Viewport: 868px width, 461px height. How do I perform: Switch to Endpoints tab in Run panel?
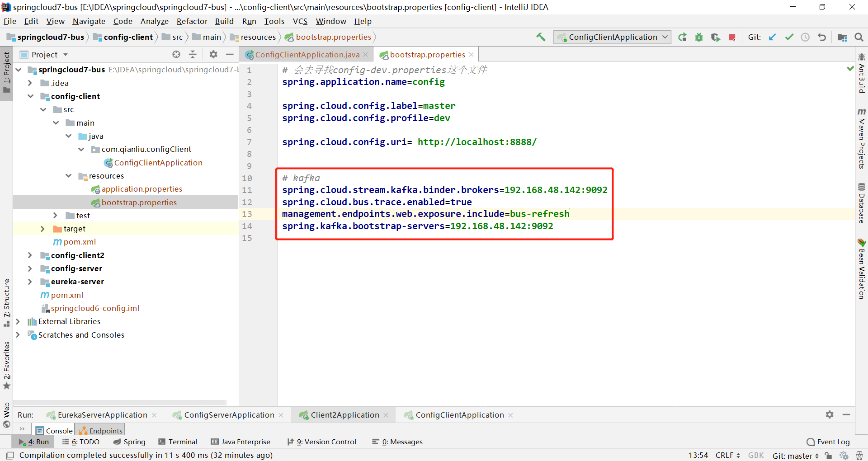coord(100,431)
